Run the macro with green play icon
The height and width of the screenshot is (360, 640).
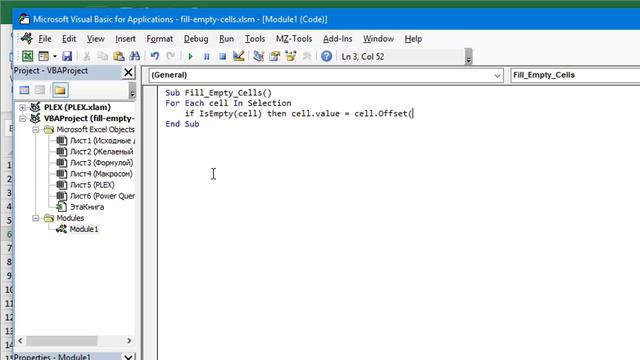tap(190, 56)
